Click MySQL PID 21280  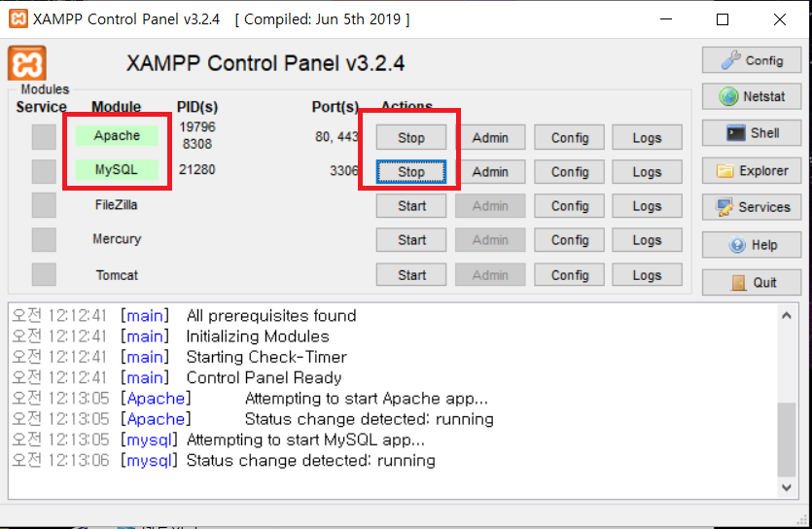pyautogui.click(x=196, y=169)
